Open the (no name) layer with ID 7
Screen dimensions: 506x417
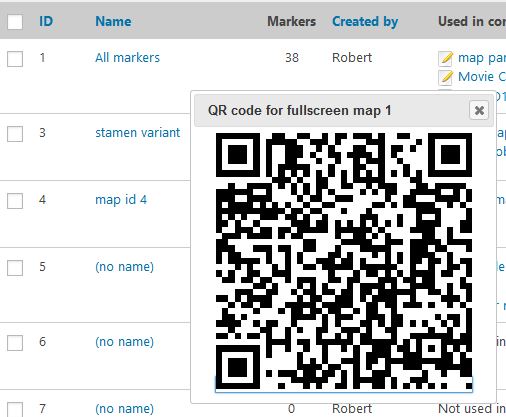[124, 409]
